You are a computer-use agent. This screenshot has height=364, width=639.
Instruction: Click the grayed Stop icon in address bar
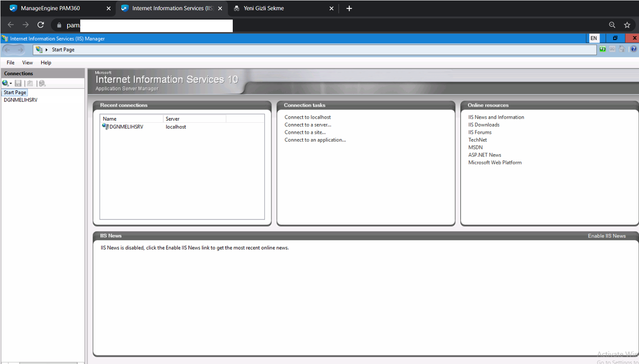[x=612, y=49]
